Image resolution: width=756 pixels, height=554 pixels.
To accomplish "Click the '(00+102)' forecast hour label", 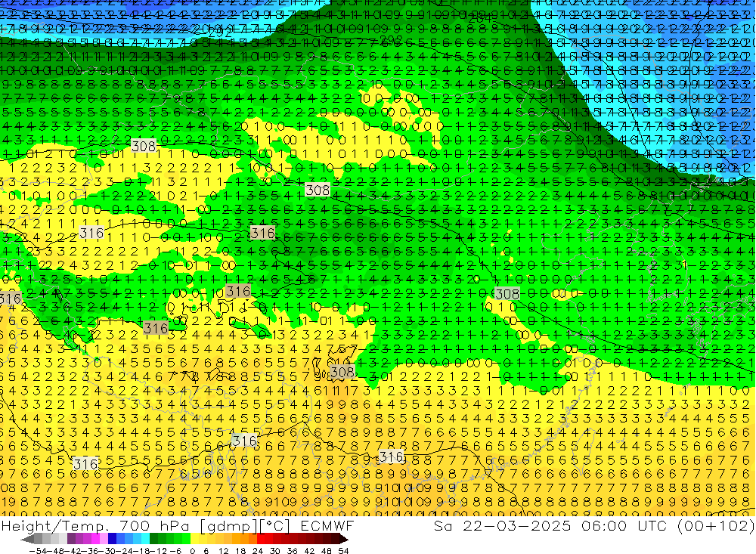I will point(715,526).
